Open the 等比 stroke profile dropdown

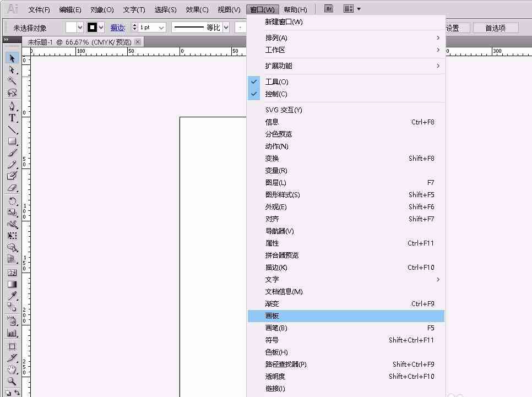tap(226, 28)
